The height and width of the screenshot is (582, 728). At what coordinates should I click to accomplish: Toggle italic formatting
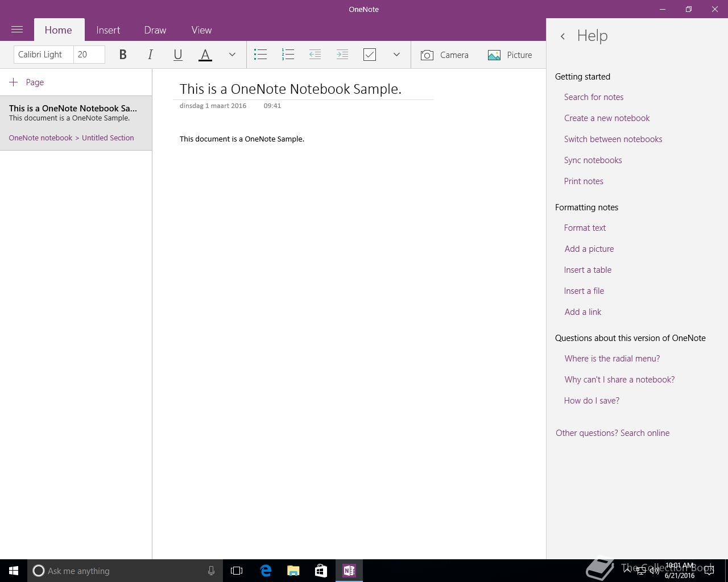coord(150,55)
